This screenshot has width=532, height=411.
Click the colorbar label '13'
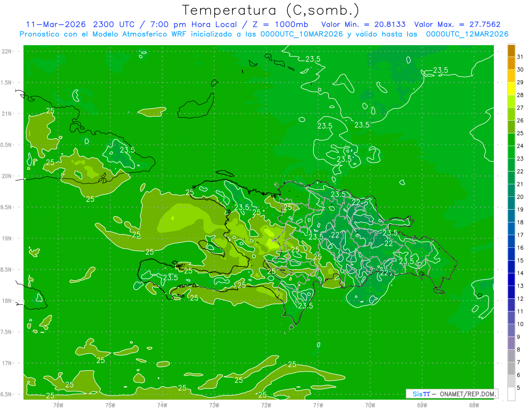point(520,286)
